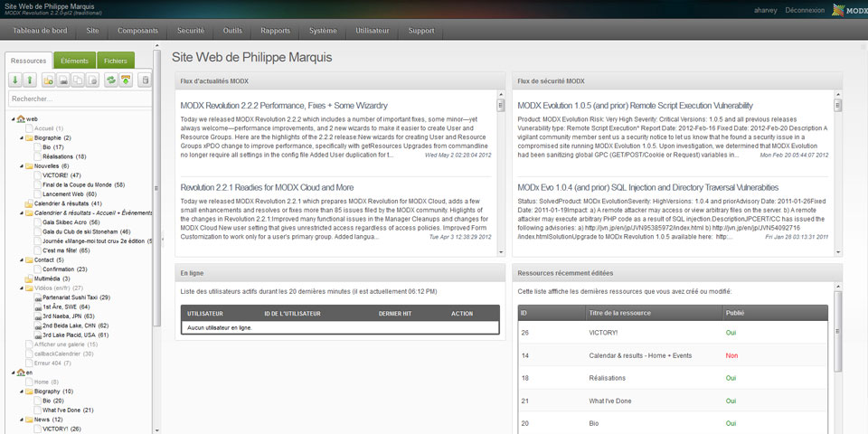Click the house icon beside the en context
The width and height of the screenshot is (868, 434).
point(21,373)
